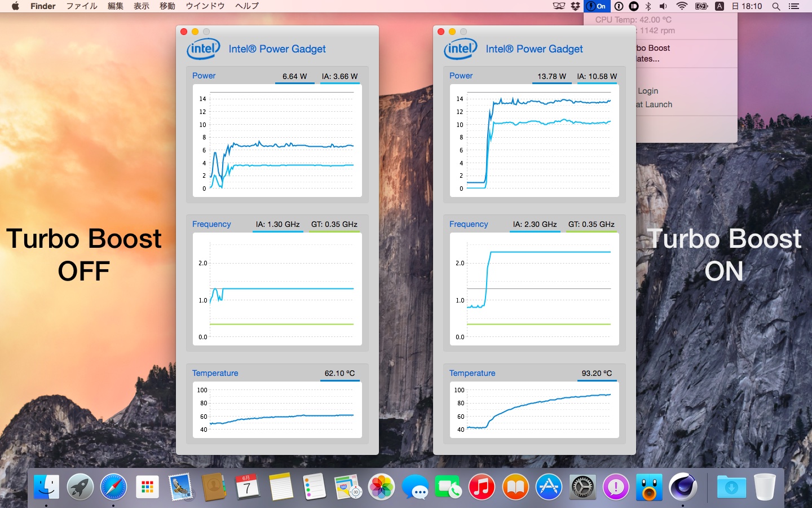Open battery status in menu bar

(701, 6)
